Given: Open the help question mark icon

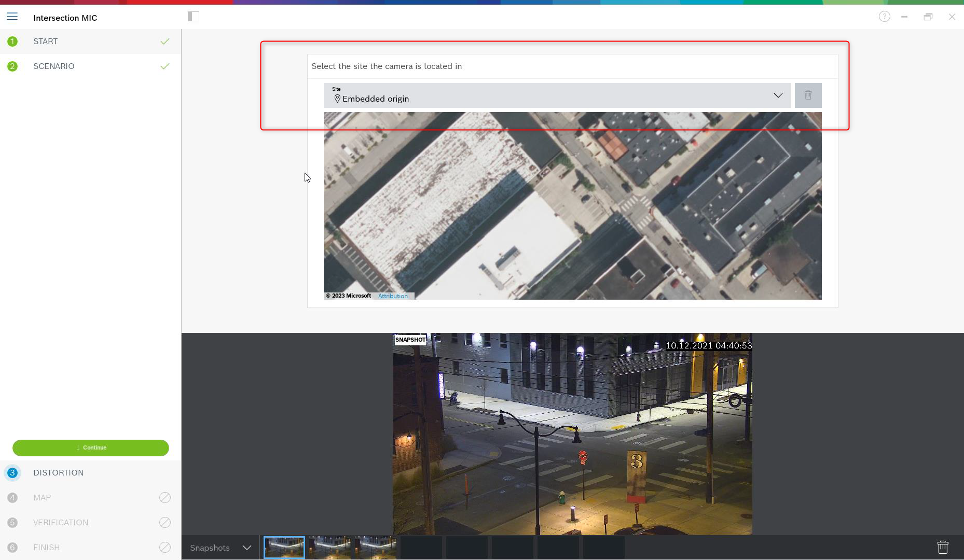Looking at the screenshot, I should click(884, 17).
